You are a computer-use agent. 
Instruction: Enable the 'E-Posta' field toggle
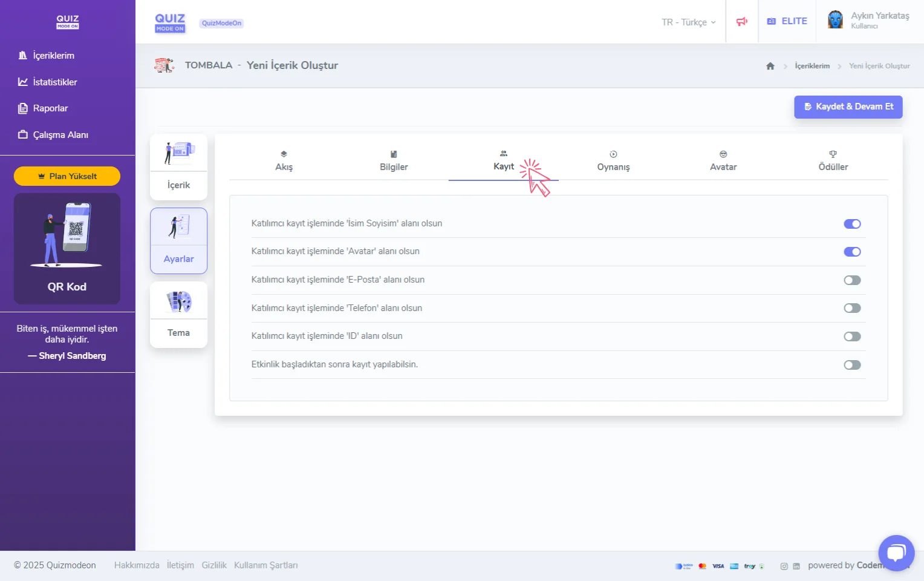click(852, 280)
